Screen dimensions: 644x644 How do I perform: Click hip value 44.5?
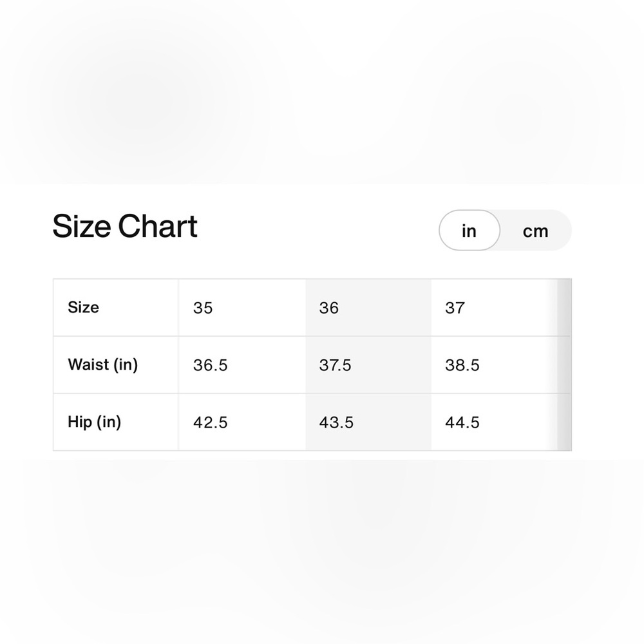pos(462,422)
